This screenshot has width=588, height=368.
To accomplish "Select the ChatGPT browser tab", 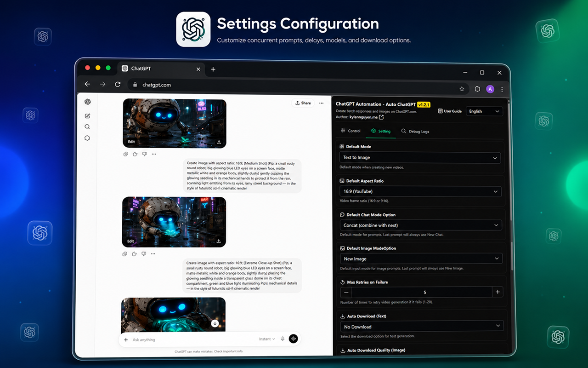I will click(161, 69).
